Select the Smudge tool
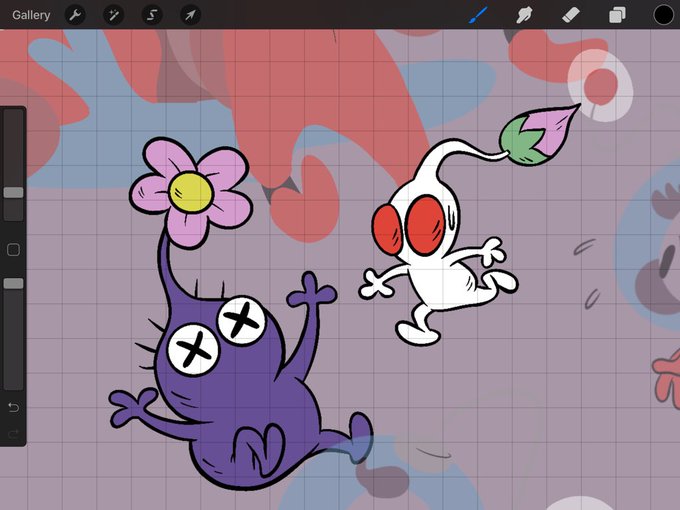 pyautogui.click(x=524, y=15)
